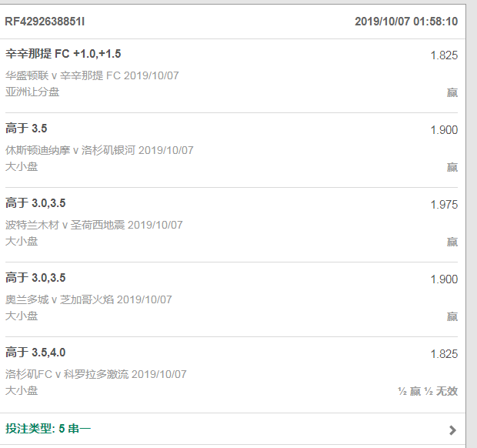The width and height of the screenshot is (477, 448).
Task: Click the ½ 赢 ½ 无效 result status
Action: (x=428, y=391)
